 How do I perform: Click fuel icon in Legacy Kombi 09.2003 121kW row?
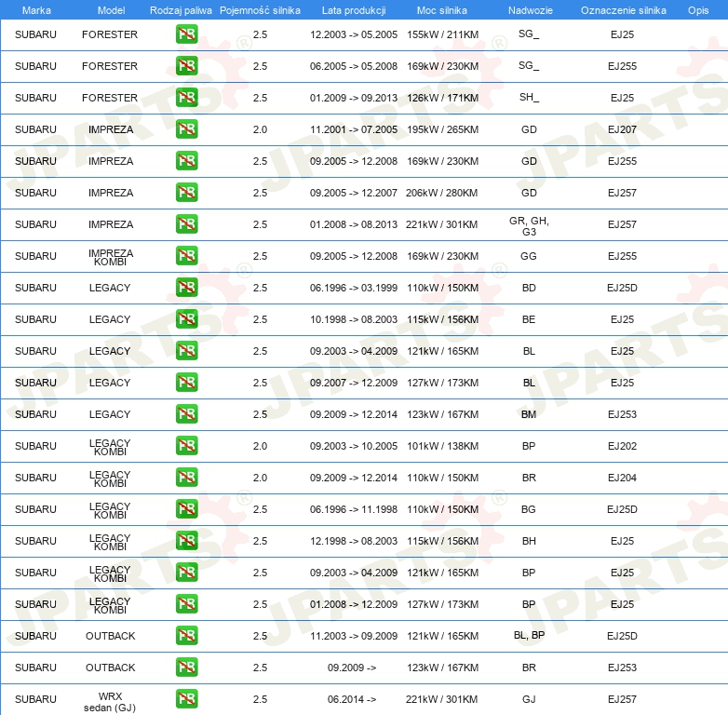pos(186,572)
